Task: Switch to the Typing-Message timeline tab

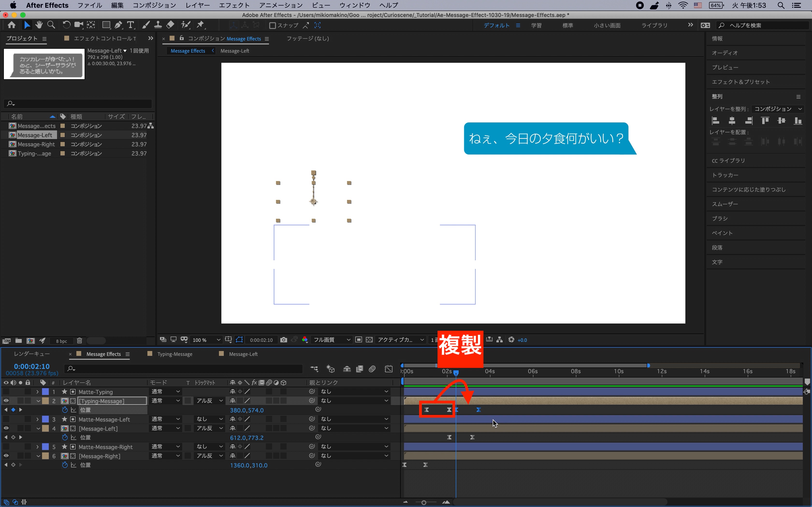Action: [x=174, y=354]
